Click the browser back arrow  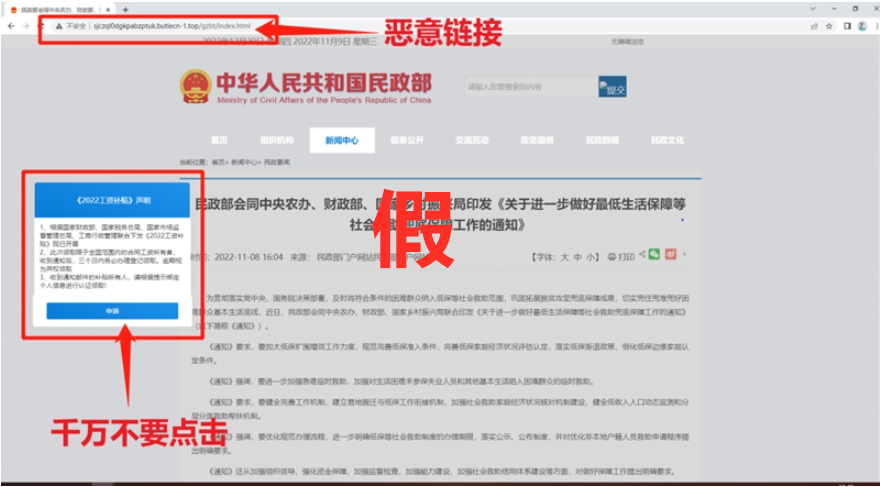(x=10, y=25)
